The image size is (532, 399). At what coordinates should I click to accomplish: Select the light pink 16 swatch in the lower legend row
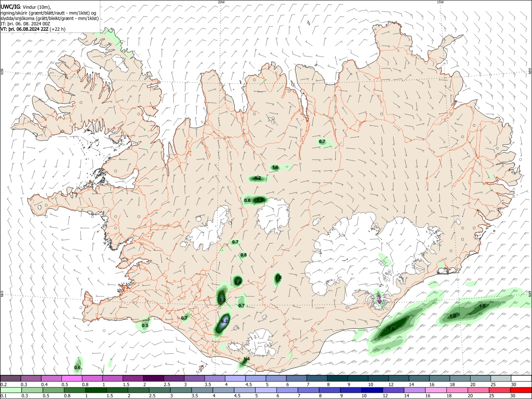tap(436, 390)
